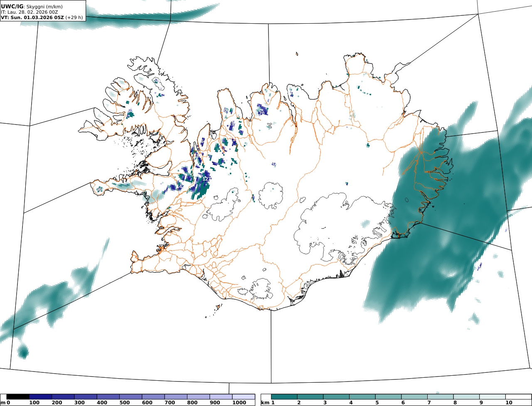Choose the 6–7 km legend swatch
The image size is (532, 406).
414,397
